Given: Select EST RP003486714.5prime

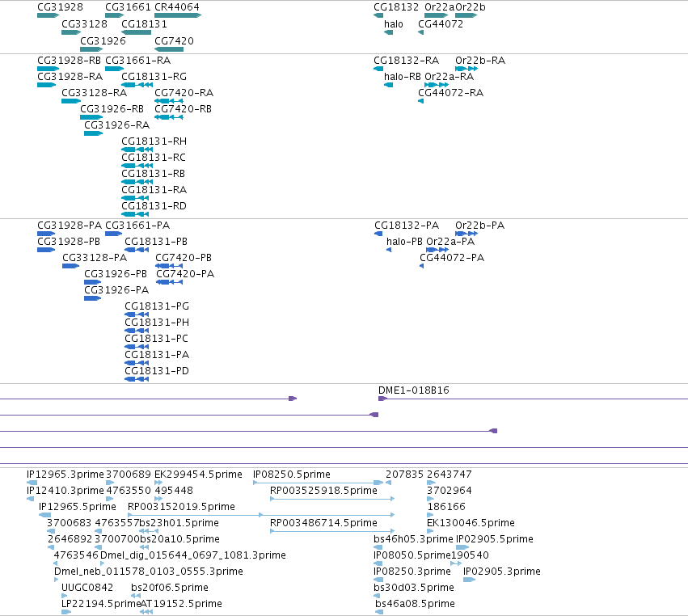Looking at the screenshot, I should (x=332, y=531).
